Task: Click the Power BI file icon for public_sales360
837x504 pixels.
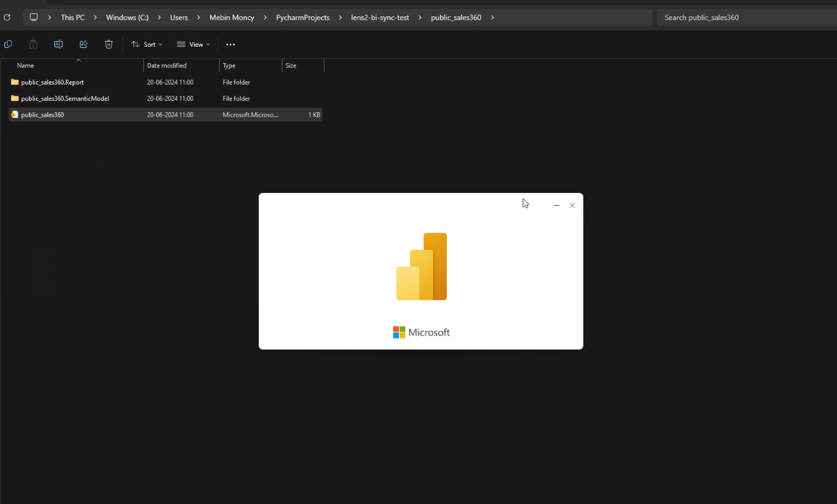Action: [x=15, y=115]
